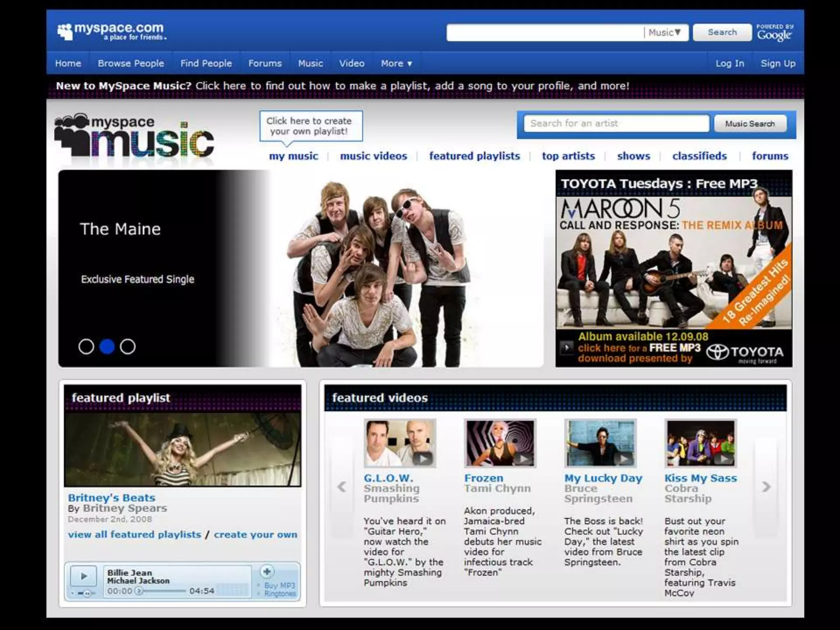Viewport: 840px width, 630px height.
Task: Adjust the player volume slider knob
Action: (87, 593)
